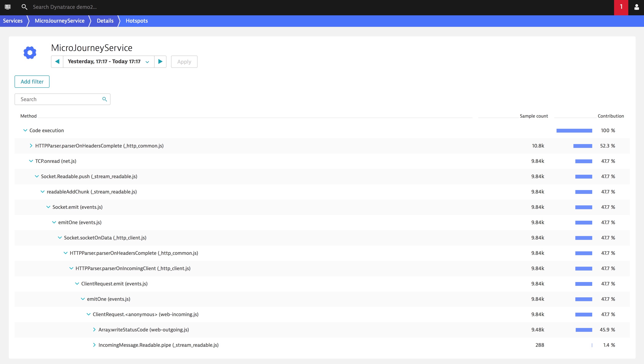Click the 288 sample count value
Image resolution: width=644 pixels, height=364 pixels.
tap(540, 345)
